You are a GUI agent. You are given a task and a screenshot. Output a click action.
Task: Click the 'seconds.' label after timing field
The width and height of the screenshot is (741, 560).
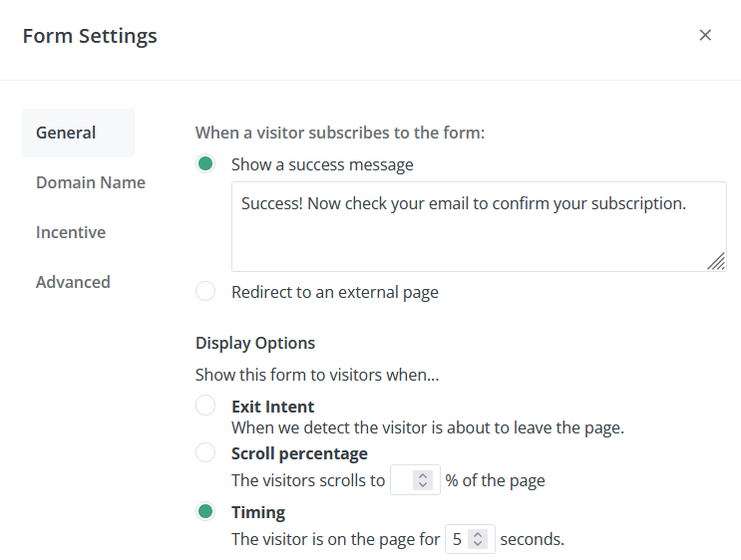[533, 539]
